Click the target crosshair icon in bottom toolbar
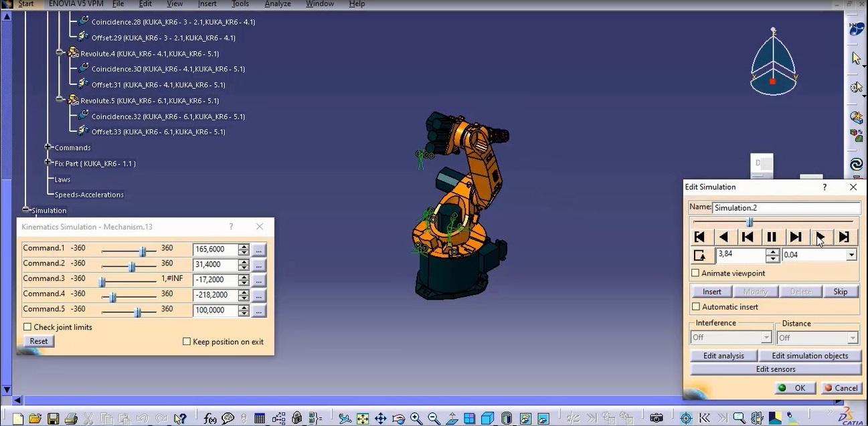The width and height of the screenshot is (868, 426). [x=686, y=419]
